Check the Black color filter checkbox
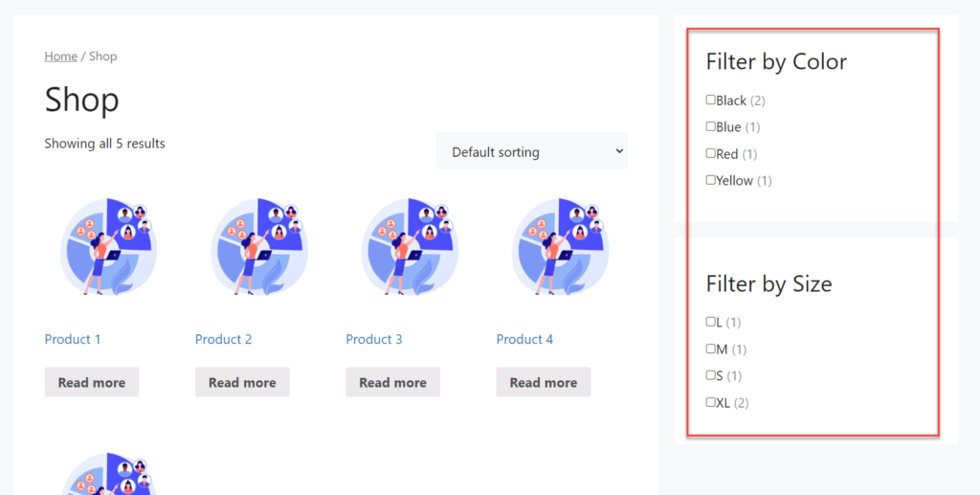This screenshot has width=980, height=495. (711, 100)
